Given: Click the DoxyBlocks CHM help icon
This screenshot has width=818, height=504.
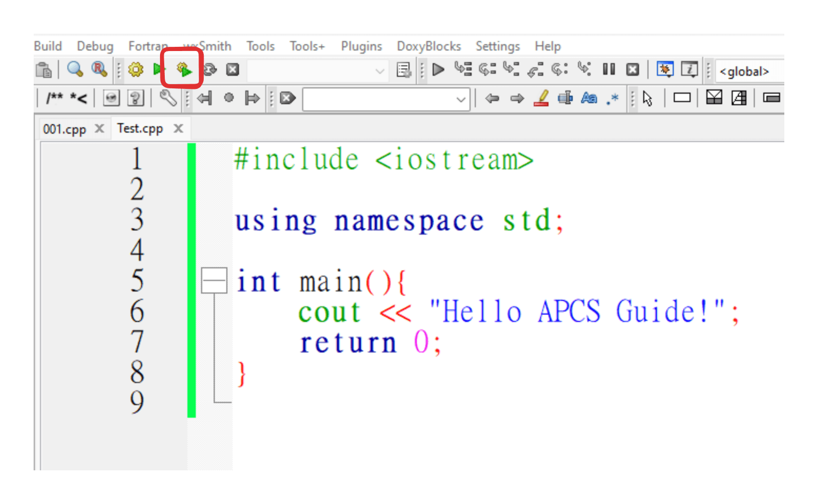Looking at the screenshot, I should 135,98.
